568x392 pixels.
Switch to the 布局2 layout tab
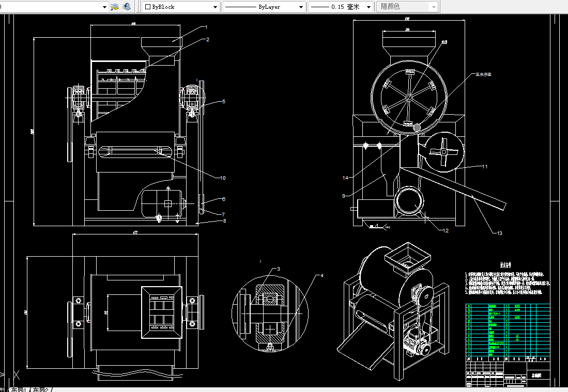click(41, 389)
